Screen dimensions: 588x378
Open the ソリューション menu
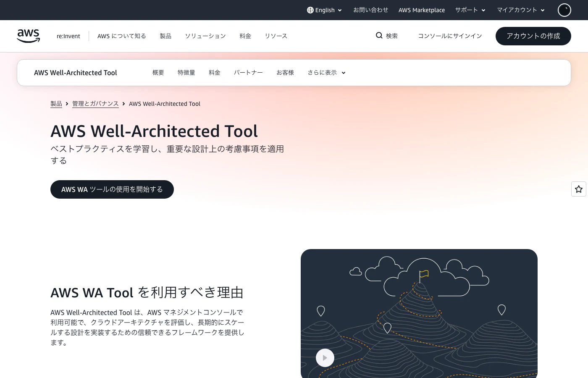[x=205, y=36]
